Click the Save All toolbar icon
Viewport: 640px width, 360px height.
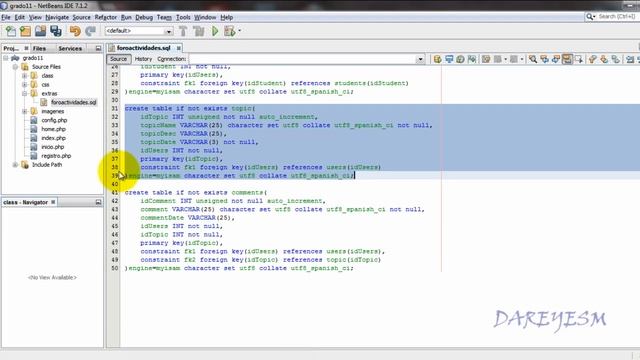pos(56,31)
